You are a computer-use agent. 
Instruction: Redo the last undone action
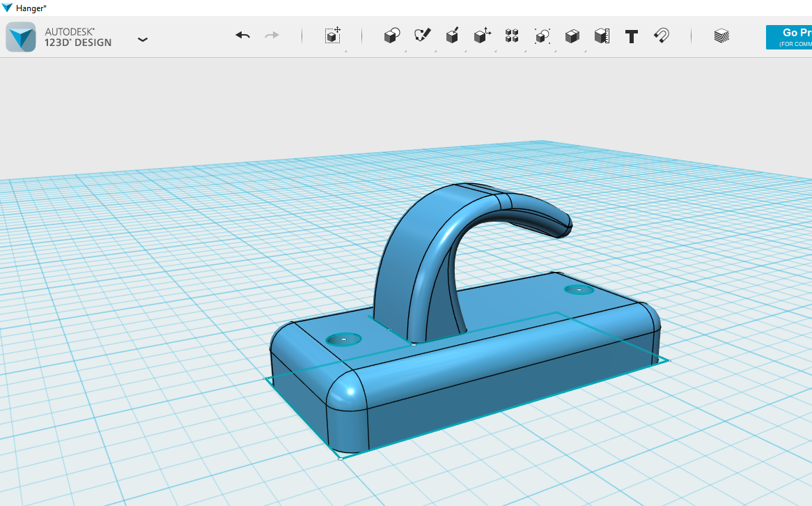coord(272,36)
